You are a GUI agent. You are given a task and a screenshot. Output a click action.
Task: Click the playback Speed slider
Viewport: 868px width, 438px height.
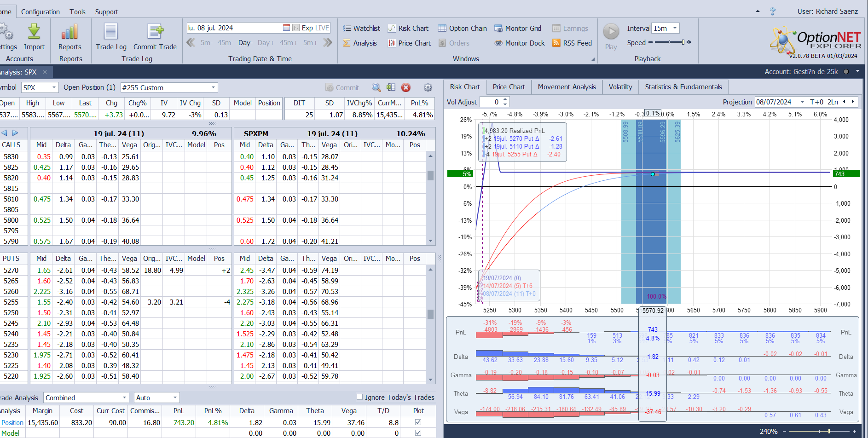(670, 42)
